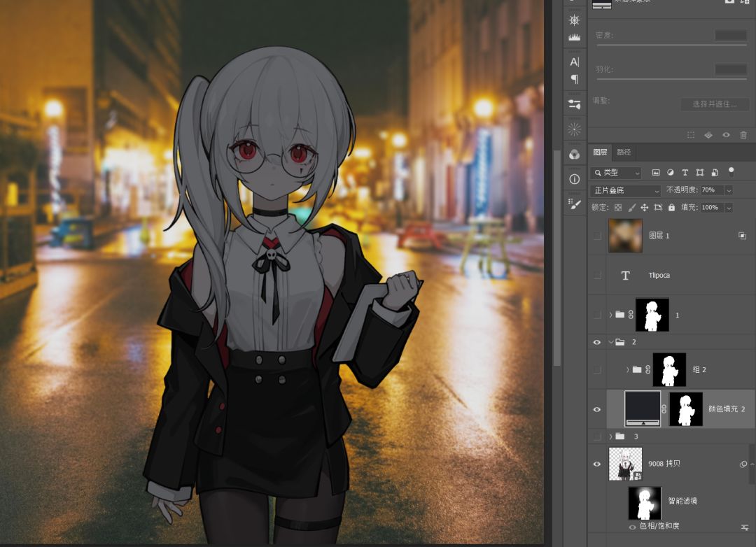Screen dimensions: 756x547
Task: Filter layers by type layers (T icon)
Action: click(x=685, y=172)
